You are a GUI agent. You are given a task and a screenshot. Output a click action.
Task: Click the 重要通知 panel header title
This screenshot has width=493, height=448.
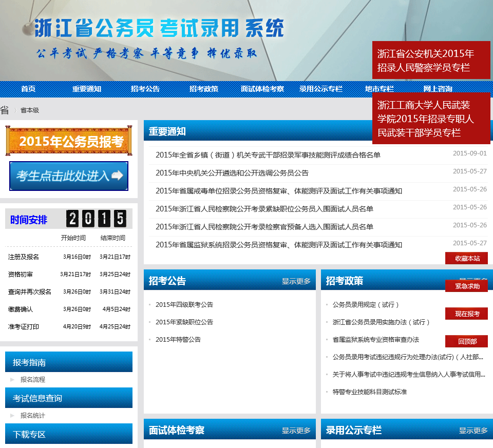point(167,131)
